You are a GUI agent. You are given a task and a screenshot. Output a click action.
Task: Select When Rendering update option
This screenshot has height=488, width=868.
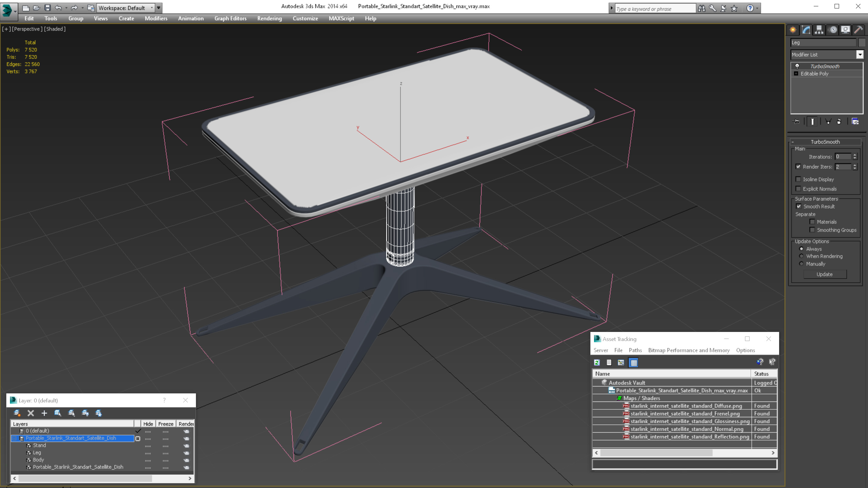tap(801, 256)
